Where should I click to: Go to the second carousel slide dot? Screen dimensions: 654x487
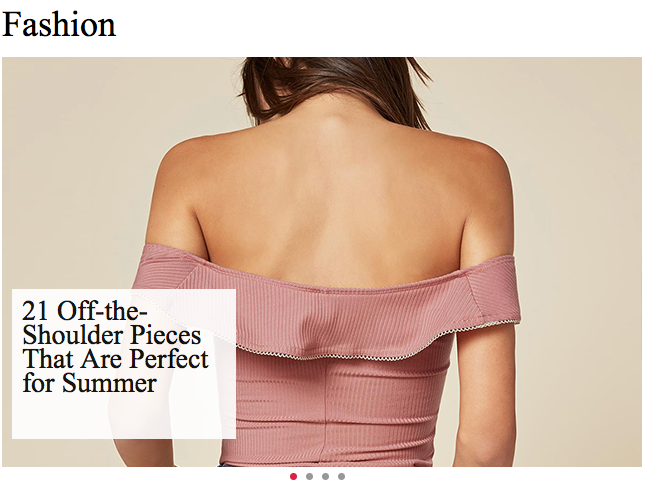tap(309, 477)
